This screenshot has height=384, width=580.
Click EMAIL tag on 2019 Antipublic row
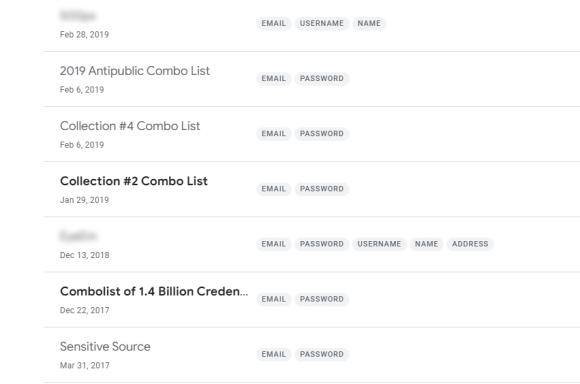coord(274,78)
